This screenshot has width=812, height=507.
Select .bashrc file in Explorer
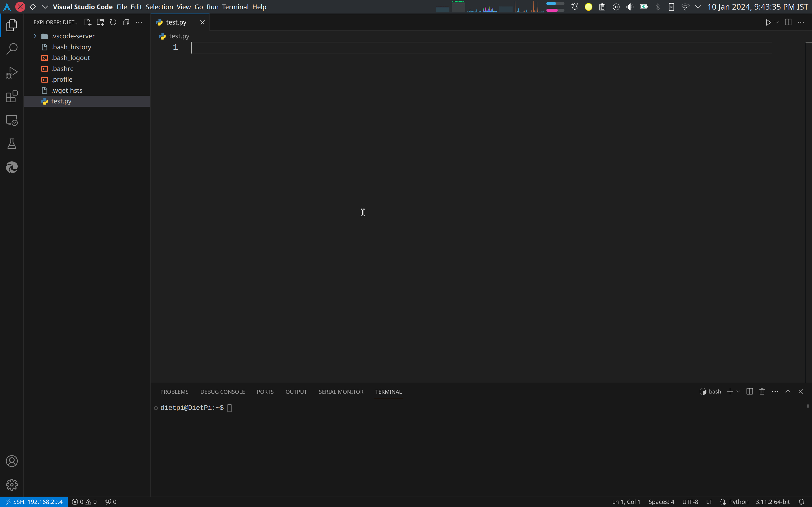pyautogui.click(x=62, y=69)
